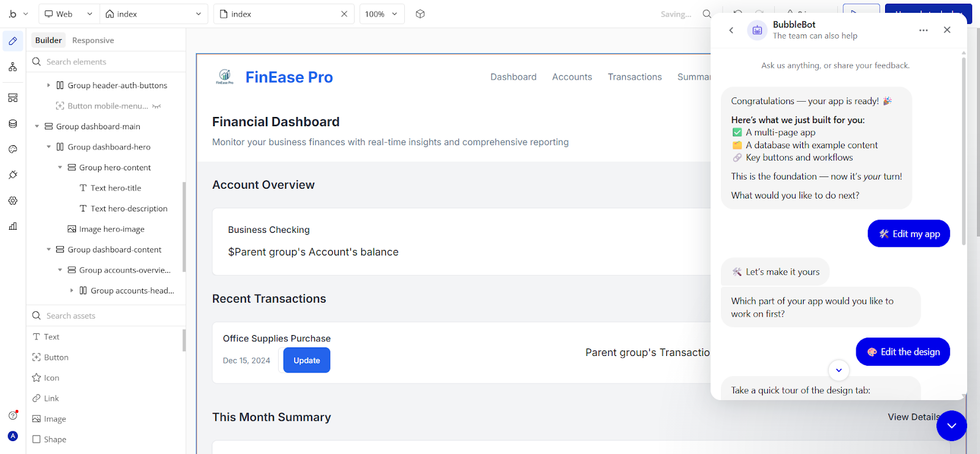This screenshot has height=454, width=980.
Task: Open the Styles palette sidebar icon
Action: (13, 149)
